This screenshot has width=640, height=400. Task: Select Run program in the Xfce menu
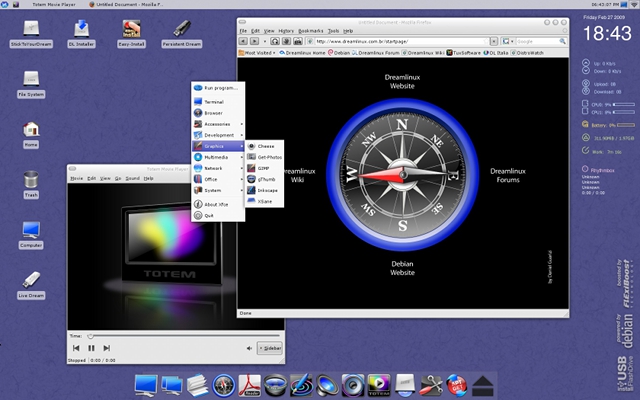tap(218, 88)
